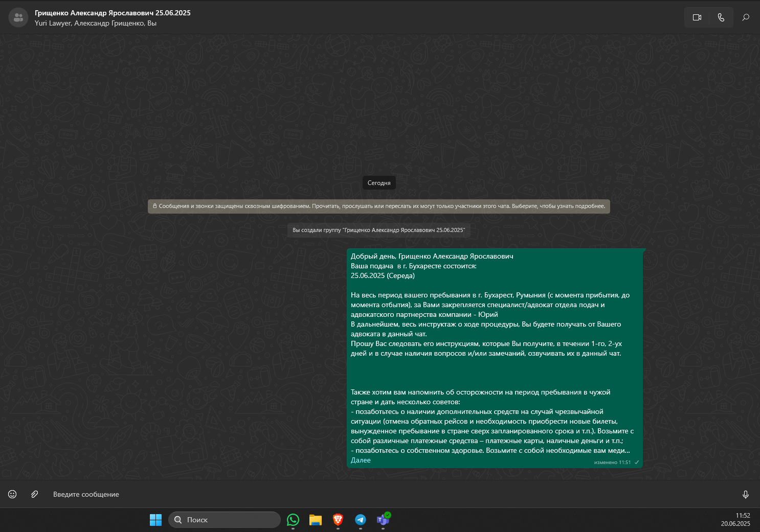Open the emoji picker smiley icon
Image resolution: width=760 pixels, height=532 pixels.
coord(12,494)
